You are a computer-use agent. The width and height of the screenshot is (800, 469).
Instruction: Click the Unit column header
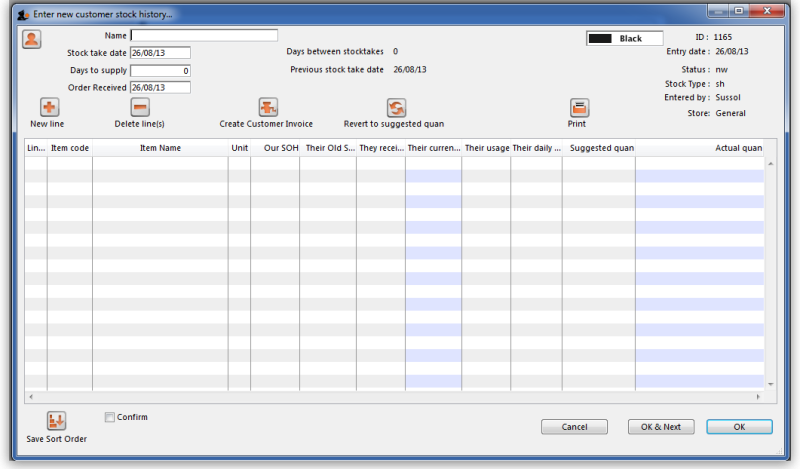point(239,148)
